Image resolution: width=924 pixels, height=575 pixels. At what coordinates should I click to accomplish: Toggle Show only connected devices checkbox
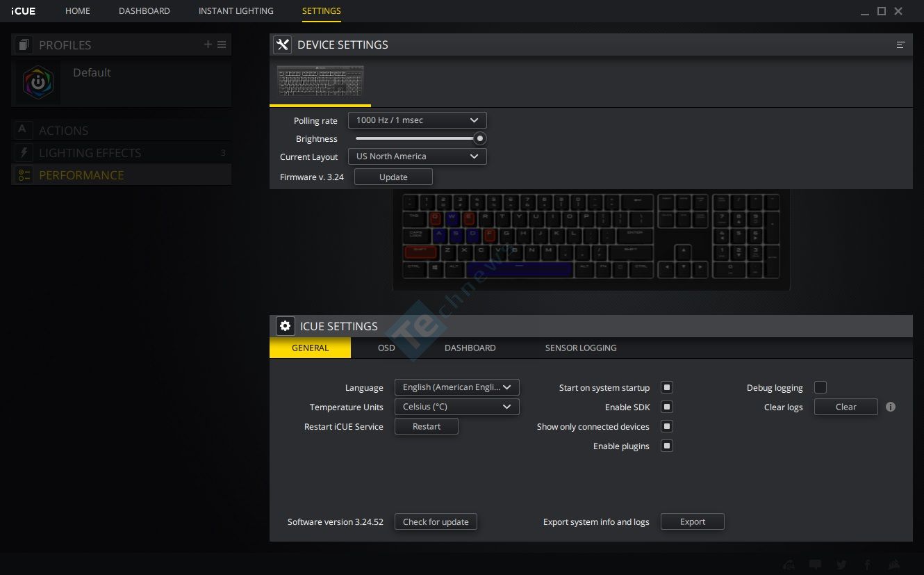tap(667, 426)
